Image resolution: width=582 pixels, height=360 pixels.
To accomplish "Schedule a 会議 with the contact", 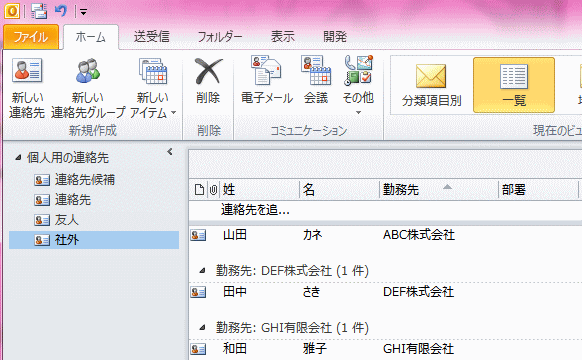I will tap(316, 81).
